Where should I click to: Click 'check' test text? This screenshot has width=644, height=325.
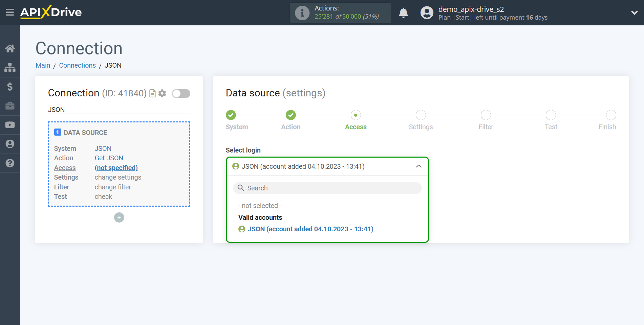103,196
